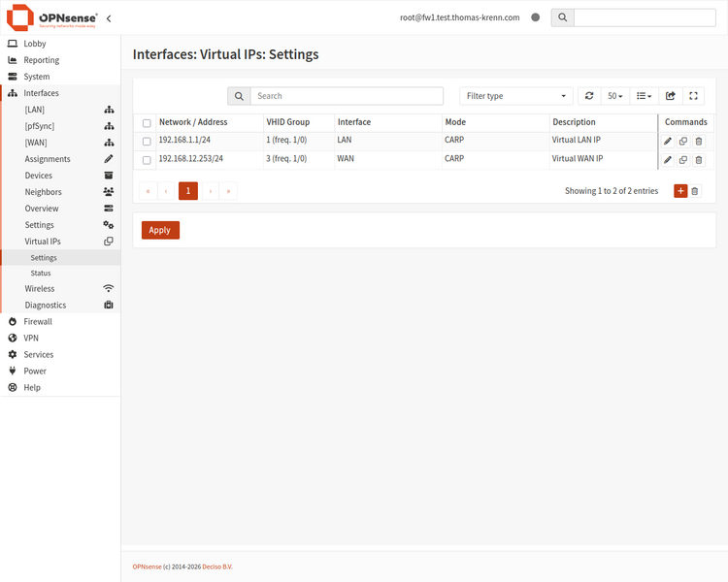Clone the Virtual WAN IP entry

[x=683, y=160]
